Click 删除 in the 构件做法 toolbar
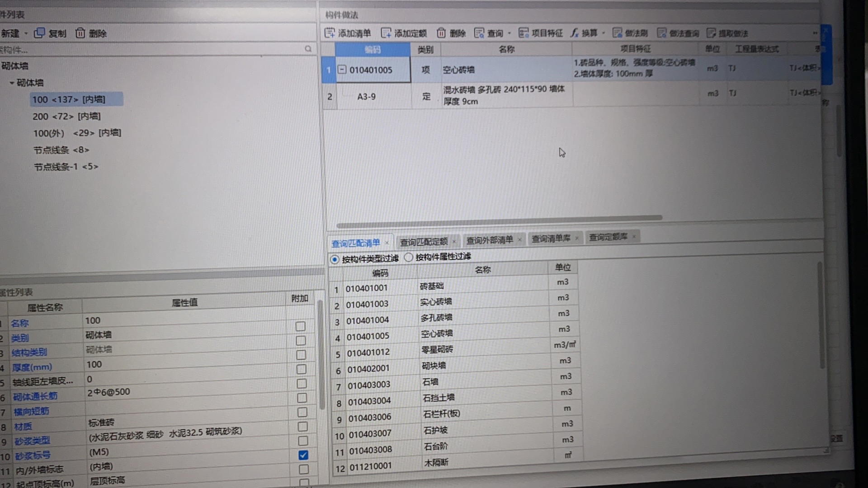This screenshot has width=868, height=488. point(451,33)
